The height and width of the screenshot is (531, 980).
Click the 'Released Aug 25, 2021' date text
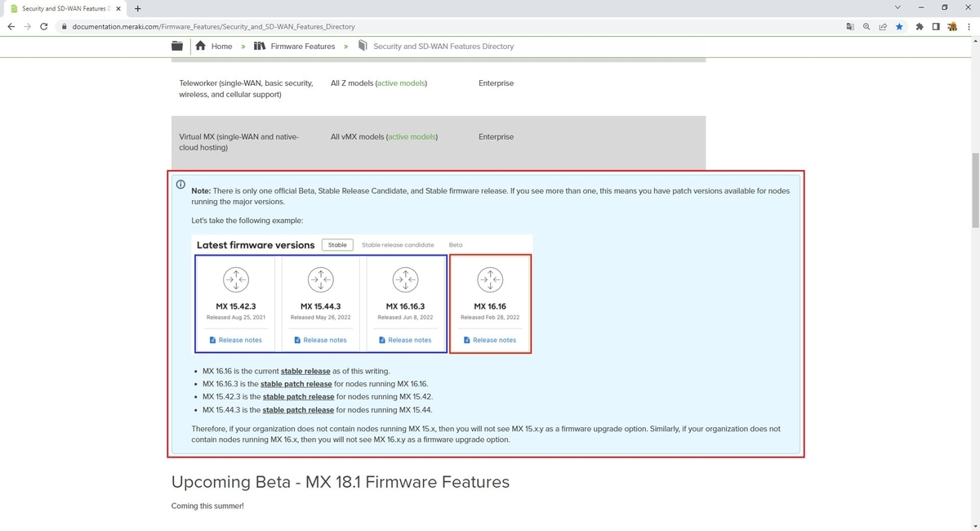[235, 317]
